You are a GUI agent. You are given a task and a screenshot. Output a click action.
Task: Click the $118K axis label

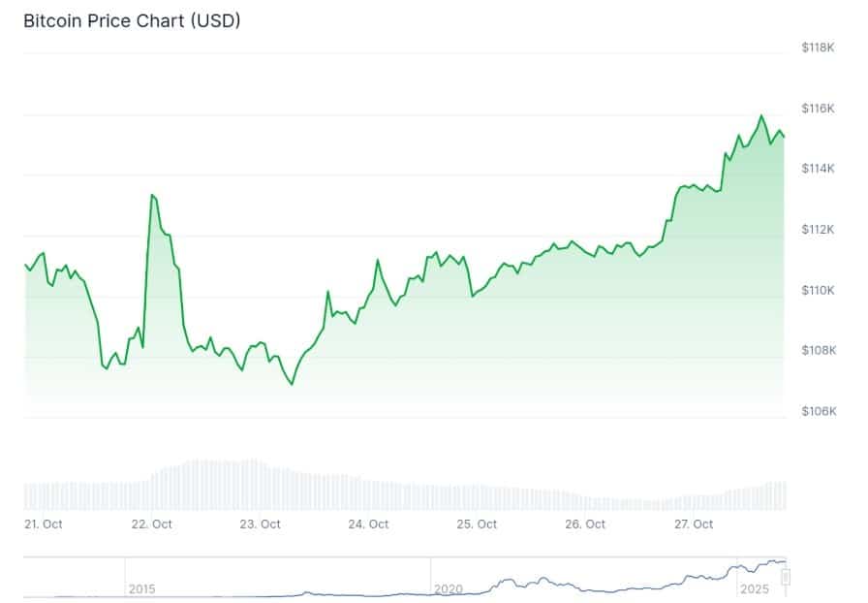pos(819,47)
